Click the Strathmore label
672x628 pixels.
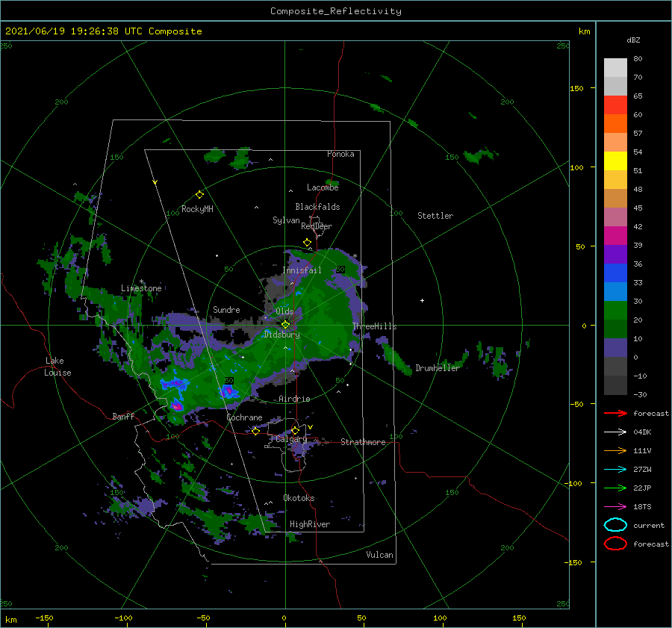363,442
